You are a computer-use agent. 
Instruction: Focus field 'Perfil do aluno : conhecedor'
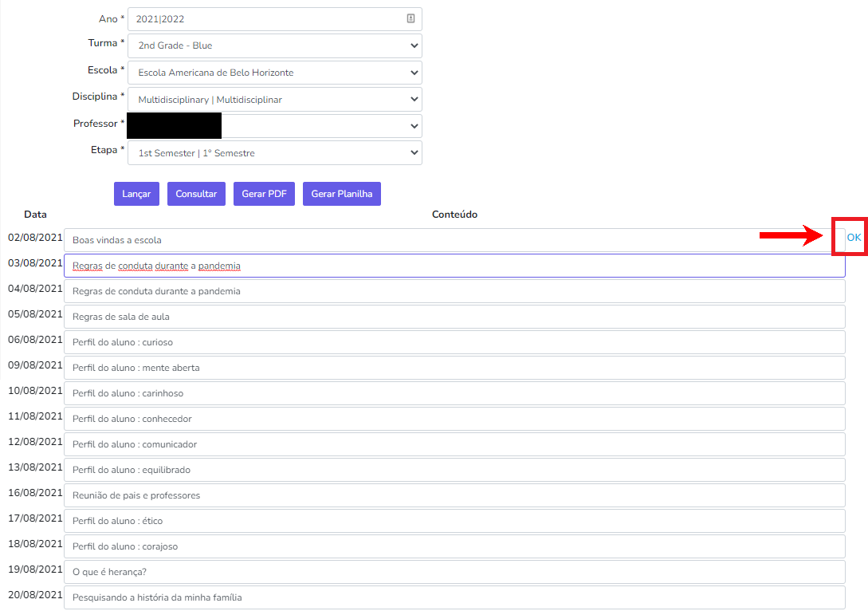click(454, 418)
